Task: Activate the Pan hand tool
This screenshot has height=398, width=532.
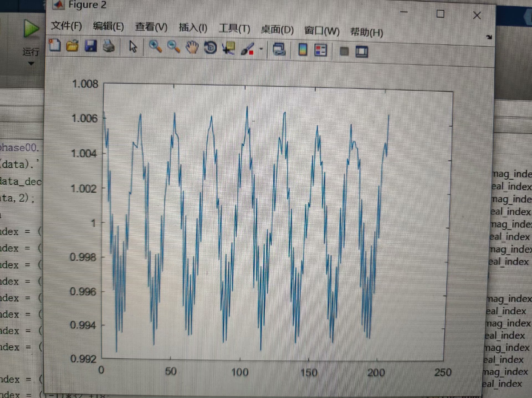Action: (x=192, y=48)
